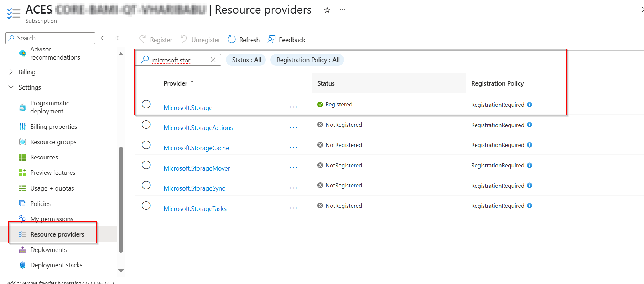Collapse the left menu with the double chevron
Screen dimensions: 644x284
coord(117,38)
